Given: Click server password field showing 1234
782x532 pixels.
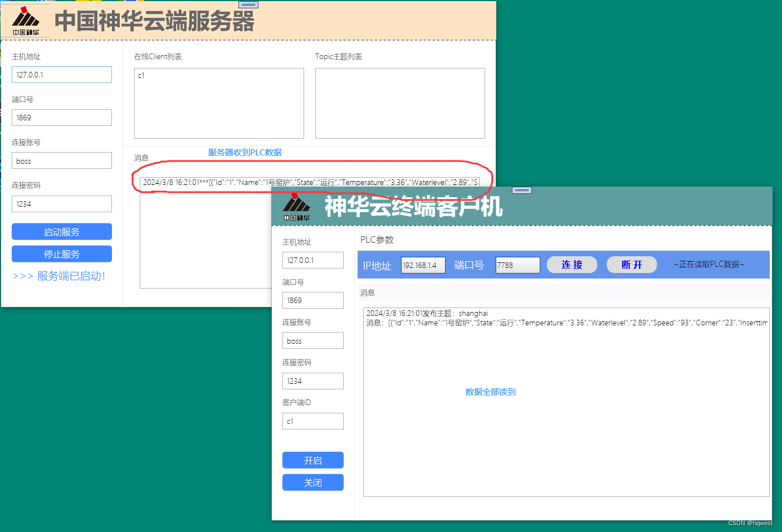Looking at the screenshot, I should click(x=62, y=204).
